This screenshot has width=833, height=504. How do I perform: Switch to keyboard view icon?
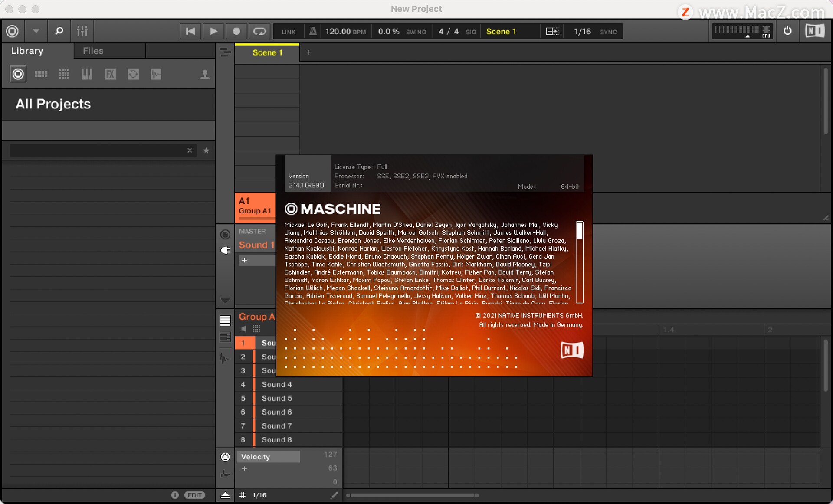(x=225, y=337)
